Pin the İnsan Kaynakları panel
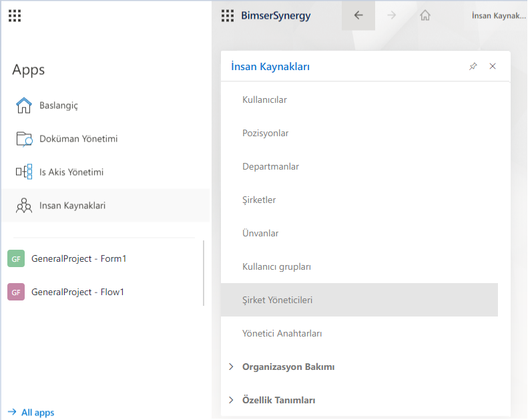Viewport: 528px width, 420px height. tap(473, 66)
